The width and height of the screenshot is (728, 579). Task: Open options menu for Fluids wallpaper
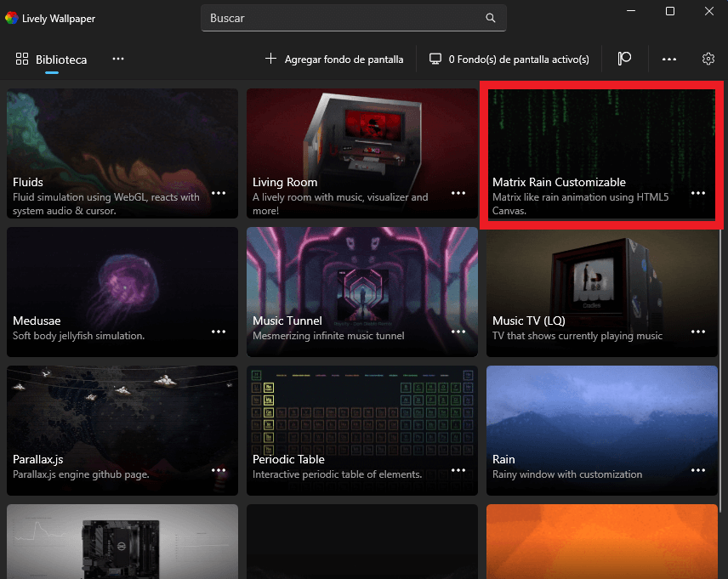(x=219, y=193)
